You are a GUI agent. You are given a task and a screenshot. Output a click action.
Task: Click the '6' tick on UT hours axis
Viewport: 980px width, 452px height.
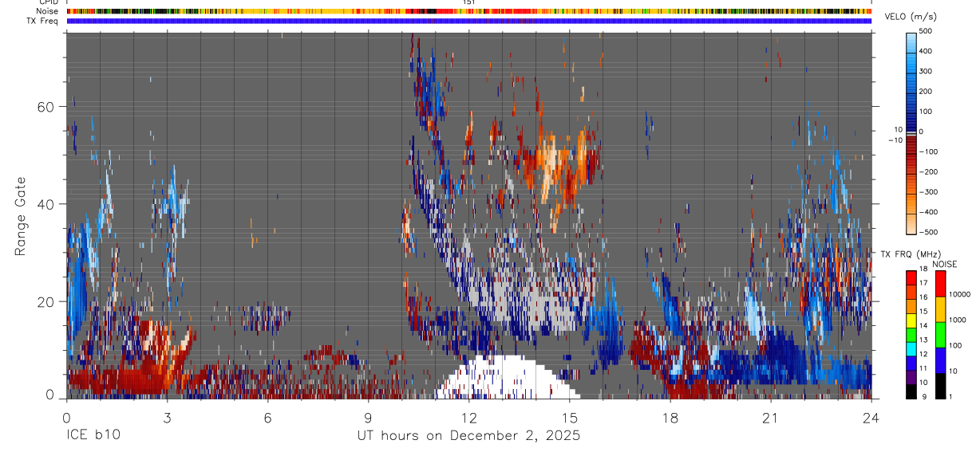pyautogui.click(x=267, y=418)
